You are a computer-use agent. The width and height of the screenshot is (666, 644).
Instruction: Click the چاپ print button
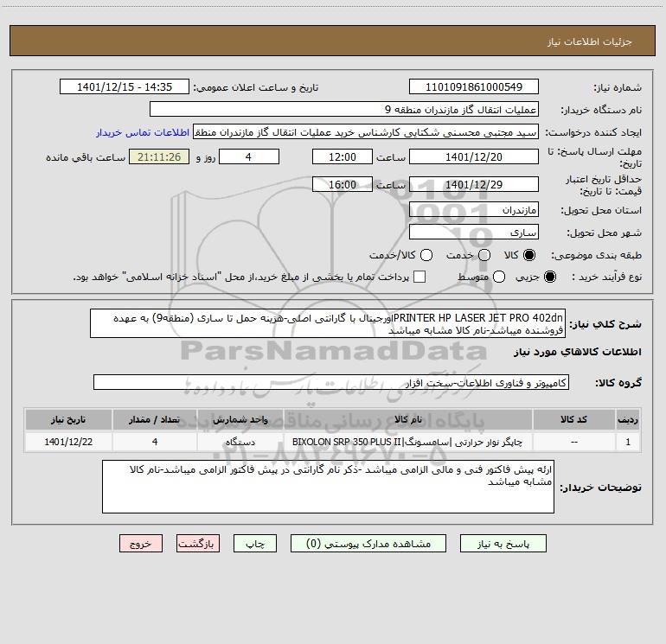tap(255, 544)
